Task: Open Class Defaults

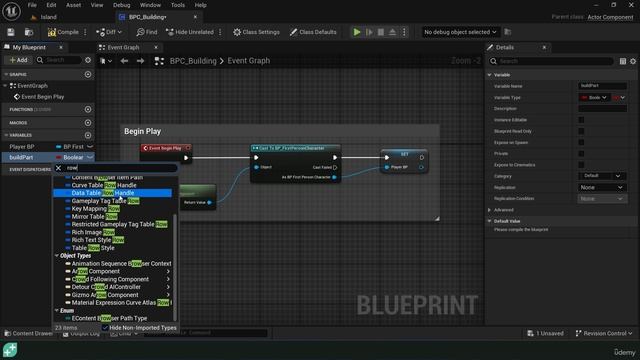Action: click(313, 32)
